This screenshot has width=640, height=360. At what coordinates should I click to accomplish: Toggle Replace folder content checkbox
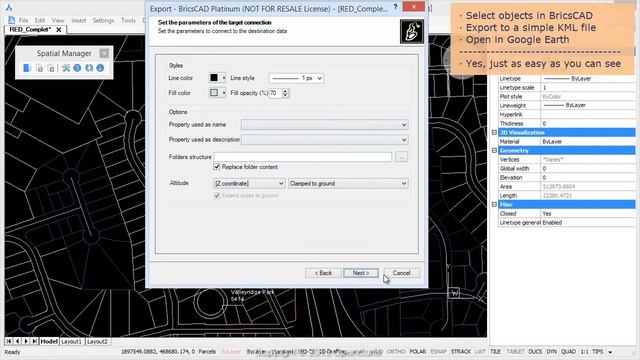pyautogui.click(x=217, y=167)
